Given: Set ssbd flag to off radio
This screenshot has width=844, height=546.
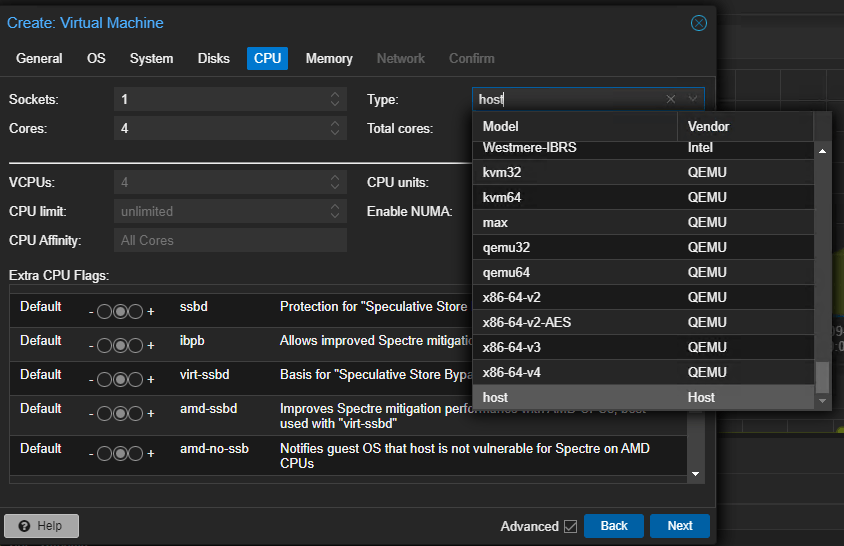Looking at the screenshot, I should pos(104,311).
